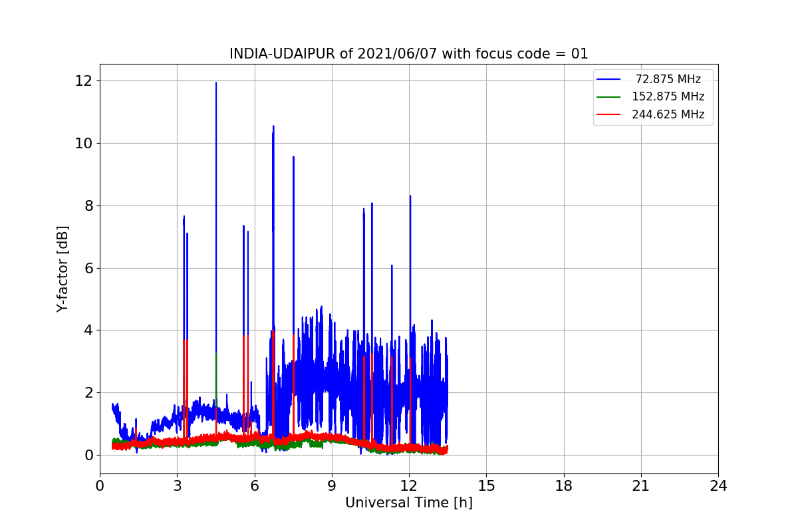
Task: Click the red legend line sample
Action: pos(608,114)
